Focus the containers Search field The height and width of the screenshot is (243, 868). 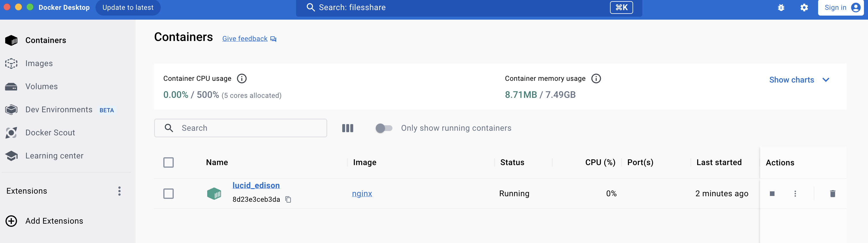(241, 128)
